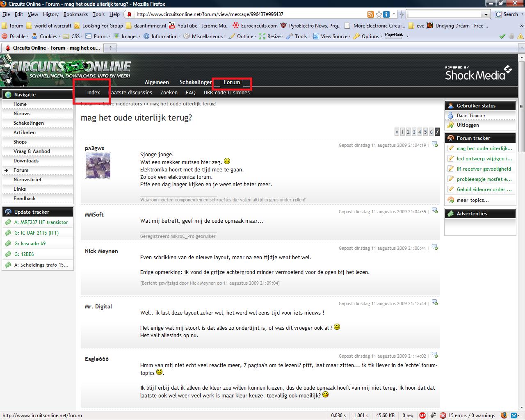Click the 'meer topics...' link

tap(472, 200)
